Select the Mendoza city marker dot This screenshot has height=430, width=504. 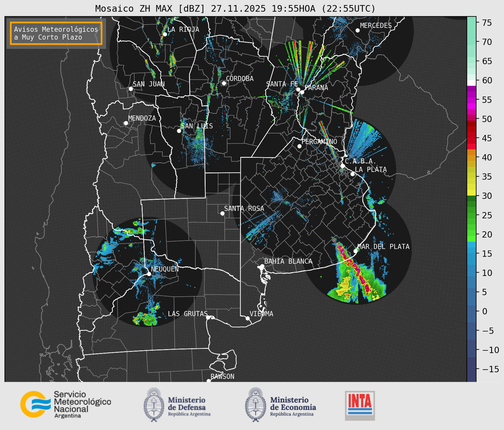(x=126, y=123)
